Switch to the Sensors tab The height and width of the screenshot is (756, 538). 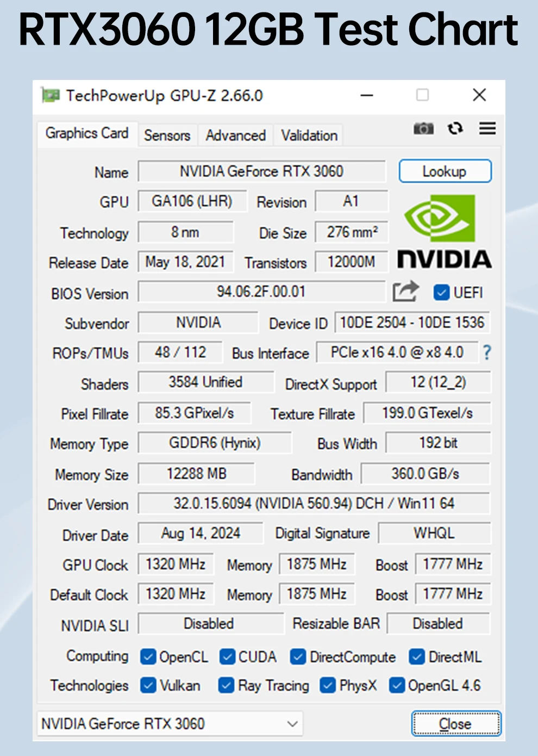(x=167, y=135)
